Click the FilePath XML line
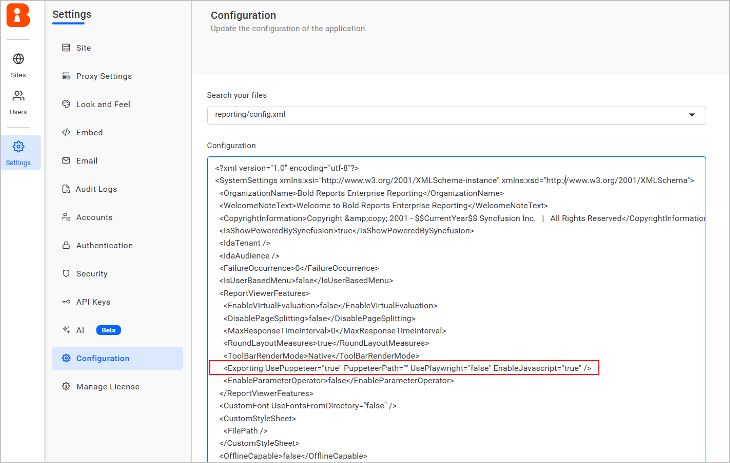Image resolution: width=730 pixels, height=463 pixels. point(245,431)
